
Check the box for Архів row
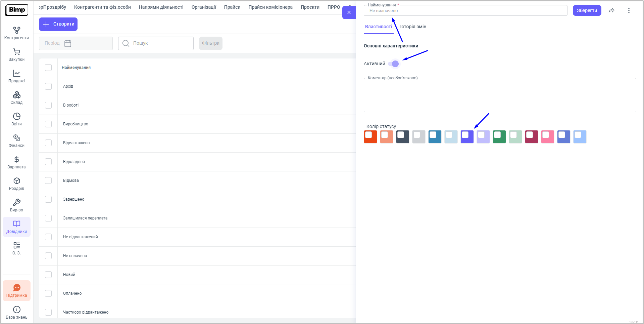pyautogui.click(x=48, y=86)
